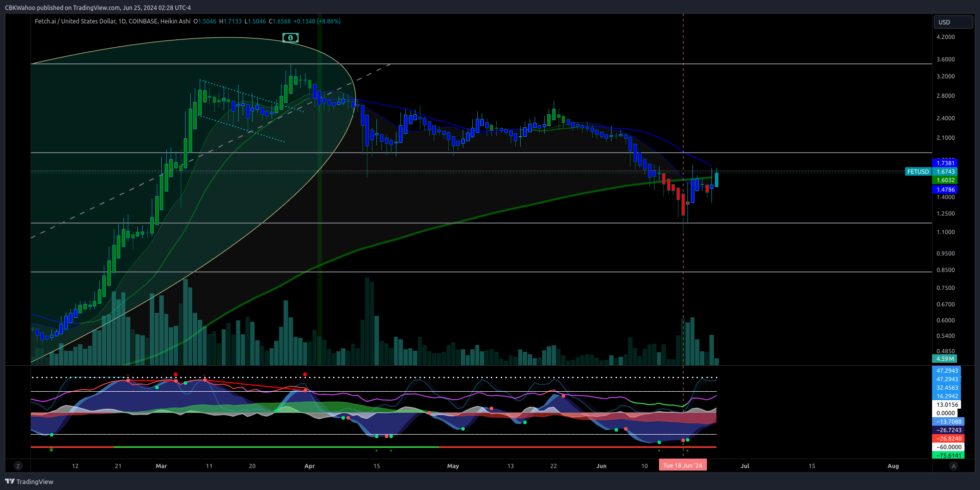Screen dimensions: 980x490
Task: Click the -13.7088 indicator value tag
Action: (948, 422)
